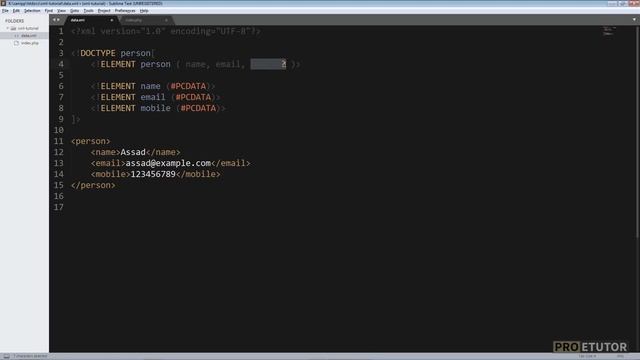Click the highlighted selection on line 4
Screen dimensions: 640x360
coord(268,64)
